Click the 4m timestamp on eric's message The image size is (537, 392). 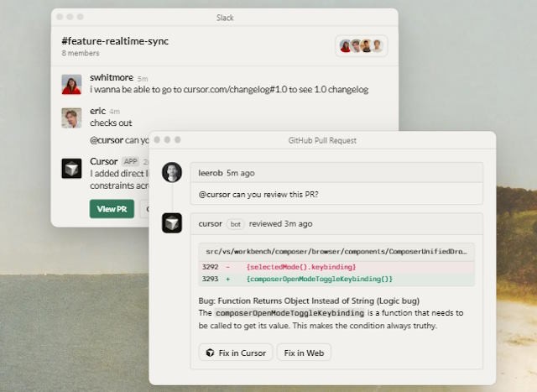pyautogui.click(x=114, y=112)
